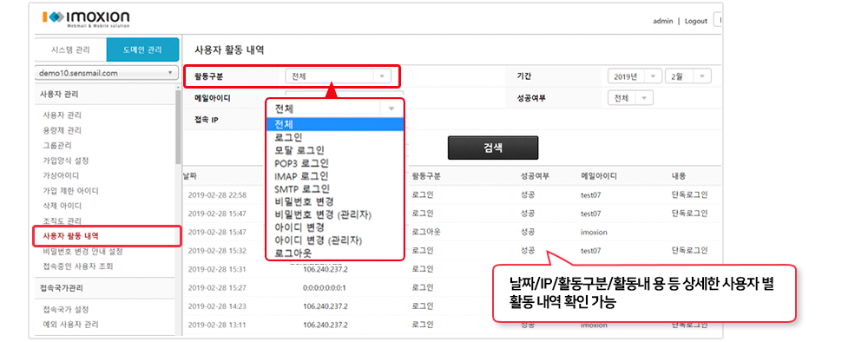This screenshot has width=868, height=342.
Task: Click the 활동구분 column header in the table
Action: point(425,176)
